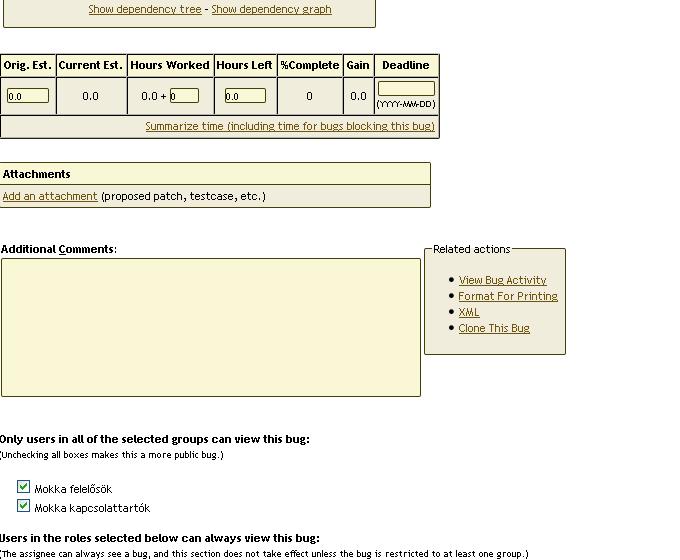Viewport: 680px width, 560px height.
Task: Select the Deadline date input field
Action: point(406,89)
